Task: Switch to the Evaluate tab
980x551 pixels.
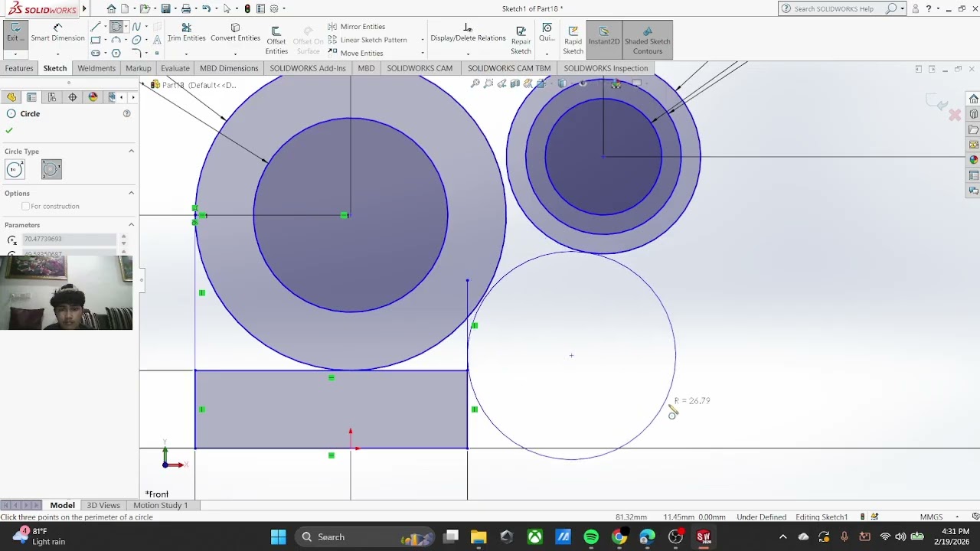Action: 175,68
